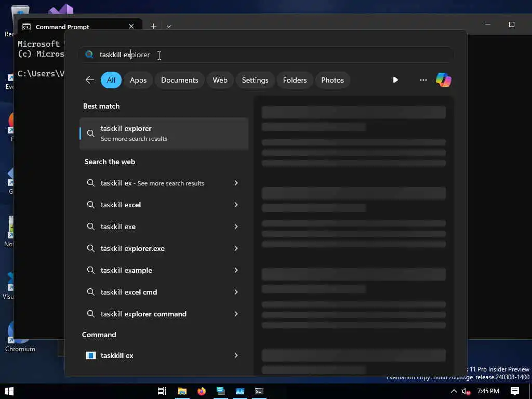Image resolution: width=532 pixels, height=399 pixels.
Task: Open the notification center icon
Action: point(515,391)
